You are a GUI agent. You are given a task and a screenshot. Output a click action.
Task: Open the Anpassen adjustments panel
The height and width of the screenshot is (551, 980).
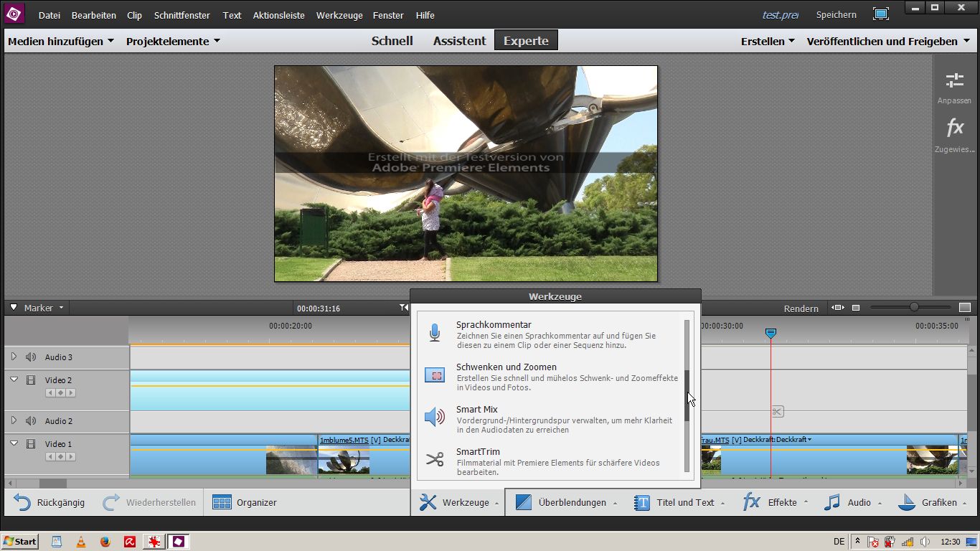954,87
